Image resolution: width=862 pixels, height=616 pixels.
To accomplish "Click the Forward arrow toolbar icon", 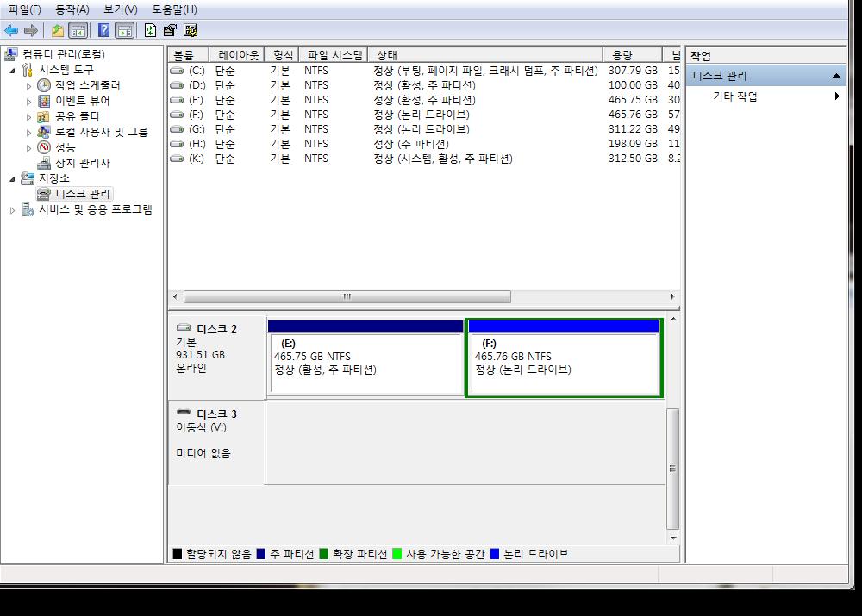I will pyautogui.click(x=31, y=31).
